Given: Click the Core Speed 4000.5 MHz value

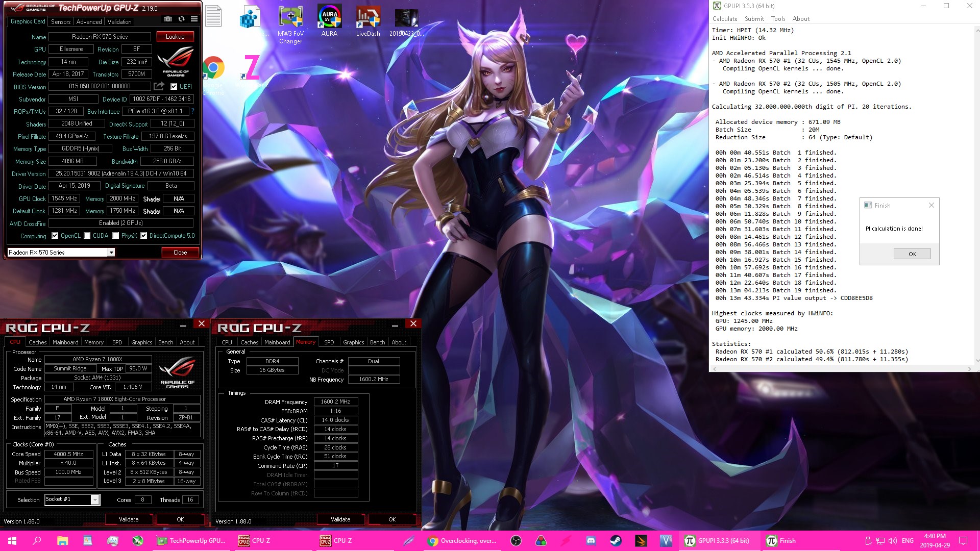Looking at the screenshot, I should click(x=68, y=454).
